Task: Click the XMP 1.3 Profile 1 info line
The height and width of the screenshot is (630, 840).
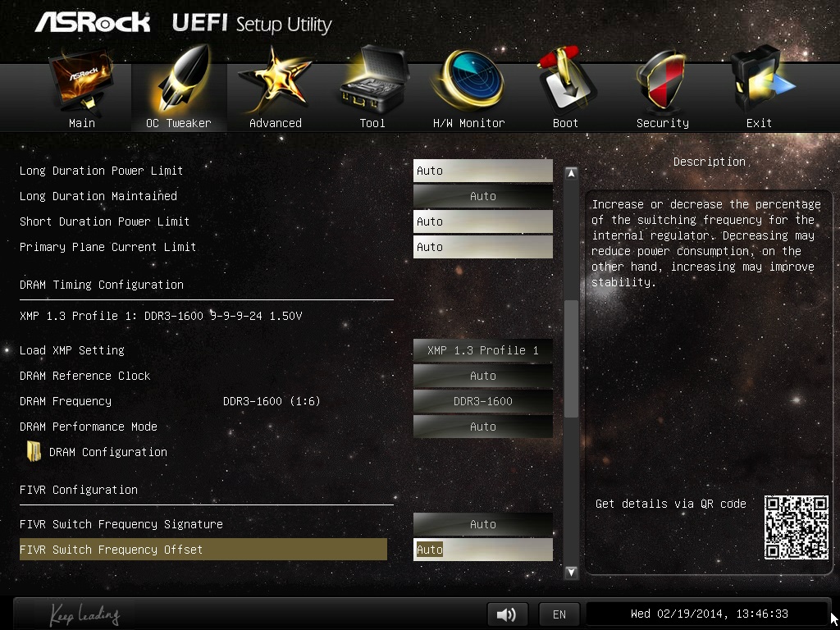Action: coord(161,316)
